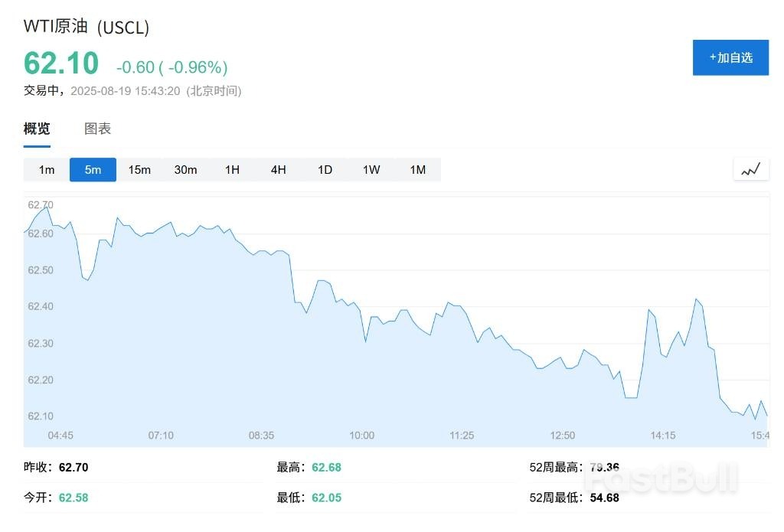Screen dimensions: 784x532
Task: Select the 15m timeframe
Action: click(139, 169)
